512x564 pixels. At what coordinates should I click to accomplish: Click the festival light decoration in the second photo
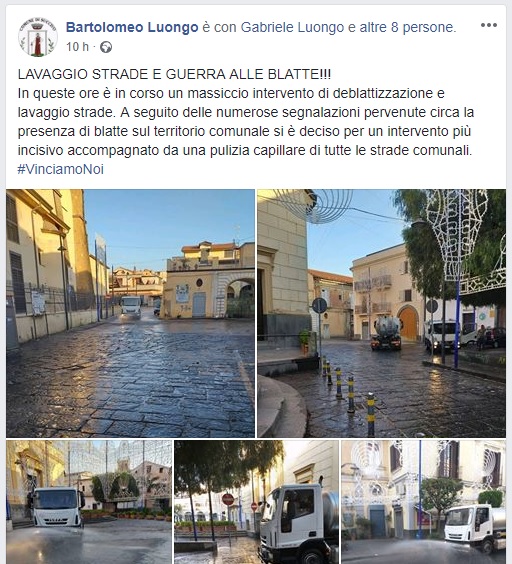456,235
